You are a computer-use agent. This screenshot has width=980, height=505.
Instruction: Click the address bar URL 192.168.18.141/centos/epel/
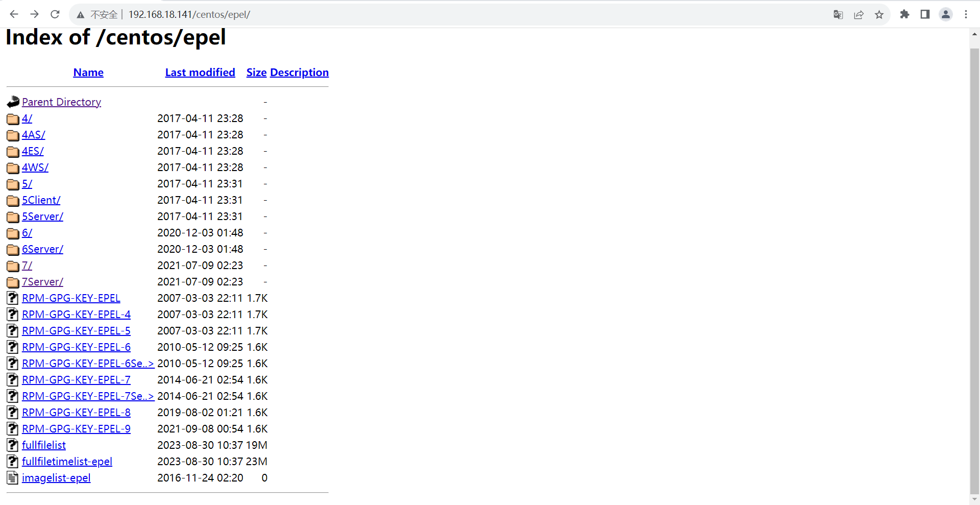pyautogui.click(x=189, y=14)
